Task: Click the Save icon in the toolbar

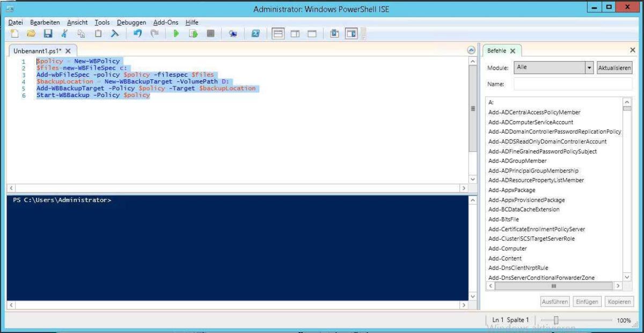Action: point(48,33)
